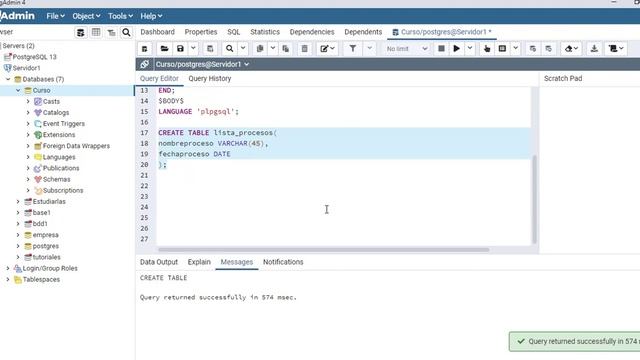
Task: Open the Save dropdown arrow
Action: [193, 49]
